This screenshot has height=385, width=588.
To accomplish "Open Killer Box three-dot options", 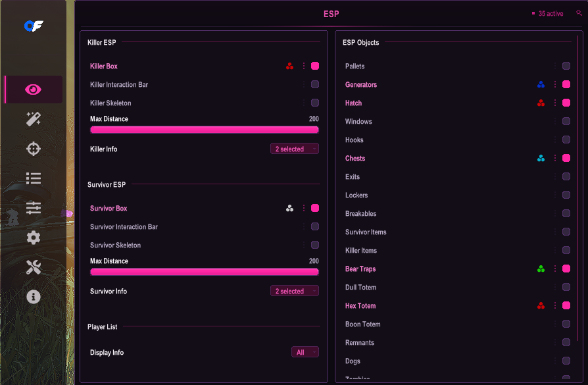I will 304,66.
